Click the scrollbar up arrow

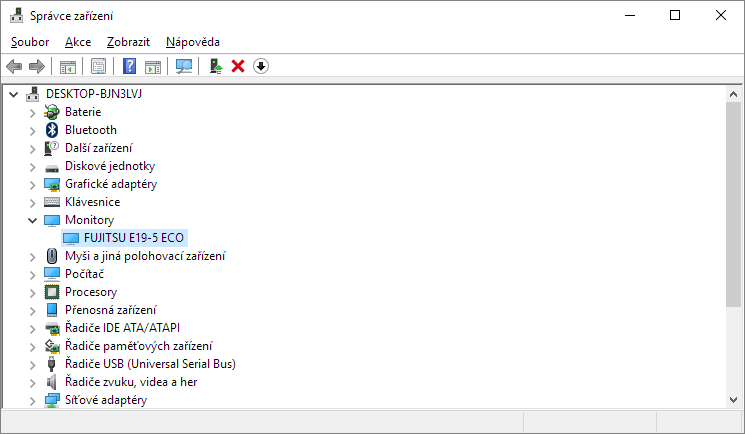click(733, 94)
